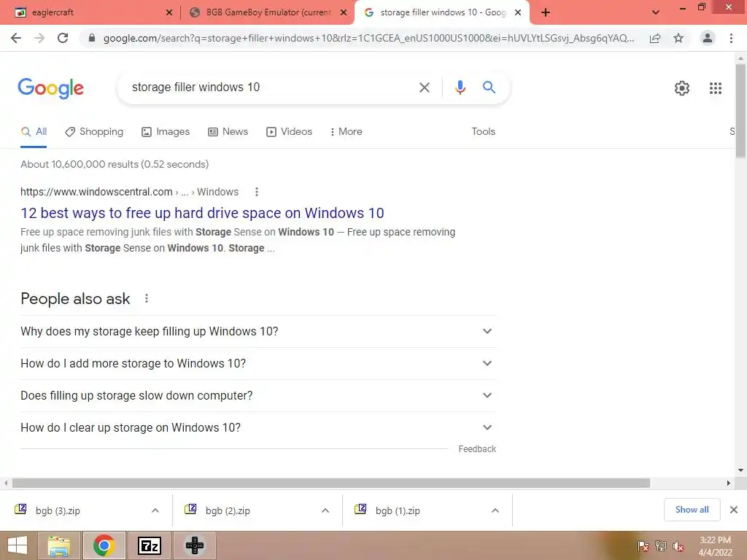Select the News search filter
Image resolution: width=747 pixels, height=560 pixels.
coord(228,132)
